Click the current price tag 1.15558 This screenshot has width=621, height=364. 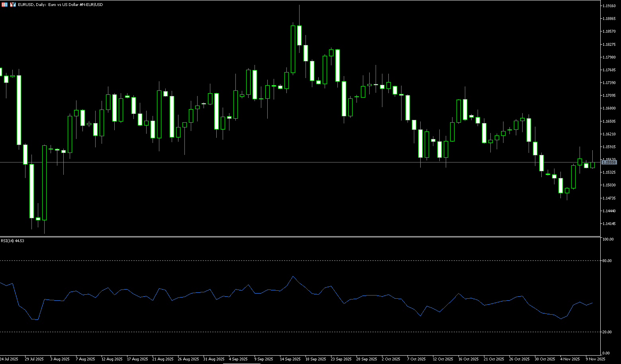point(609,162)
